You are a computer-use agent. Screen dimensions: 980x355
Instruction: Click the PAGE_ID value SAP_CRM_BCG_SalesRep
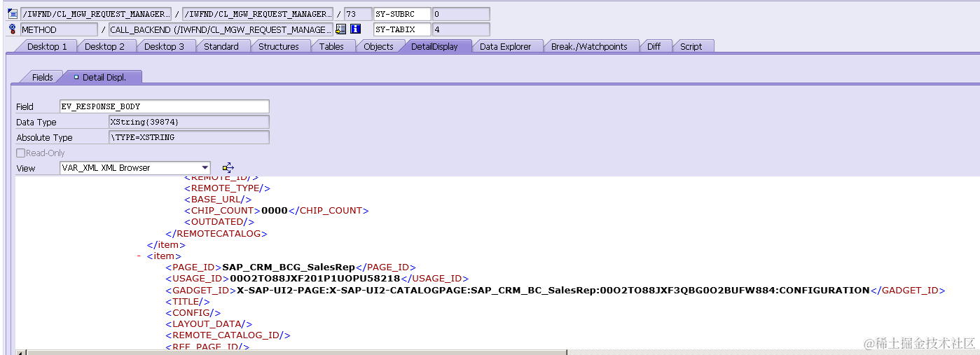289,267
